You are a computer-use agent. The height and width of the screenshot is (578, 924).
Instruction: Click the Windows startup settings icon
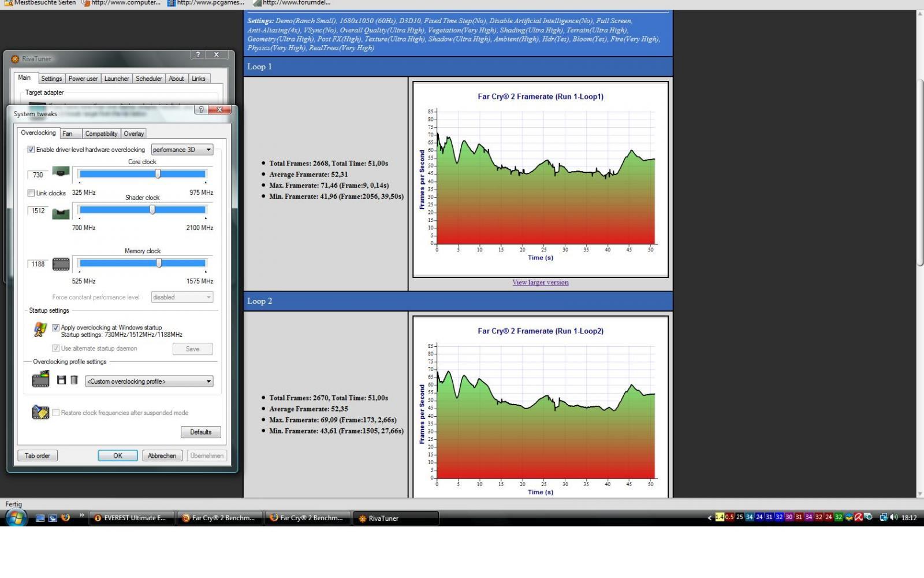(x=40, y=329)
